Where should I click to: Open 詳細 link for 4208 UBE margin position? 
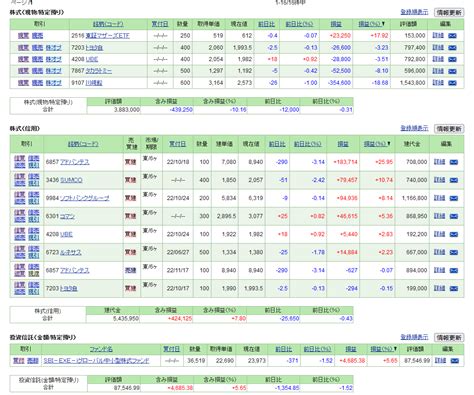click(x=439, y=234)
